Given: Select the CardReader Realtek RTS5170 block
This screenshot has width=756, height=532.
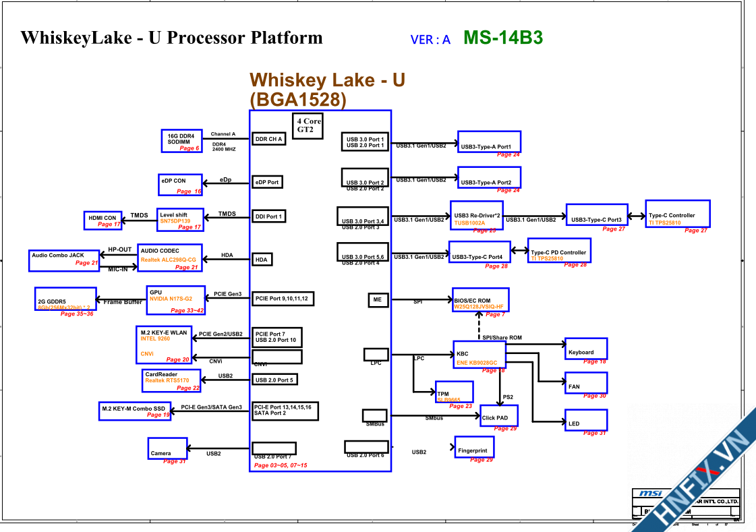Looking at the screenshot, I should 171,379.
